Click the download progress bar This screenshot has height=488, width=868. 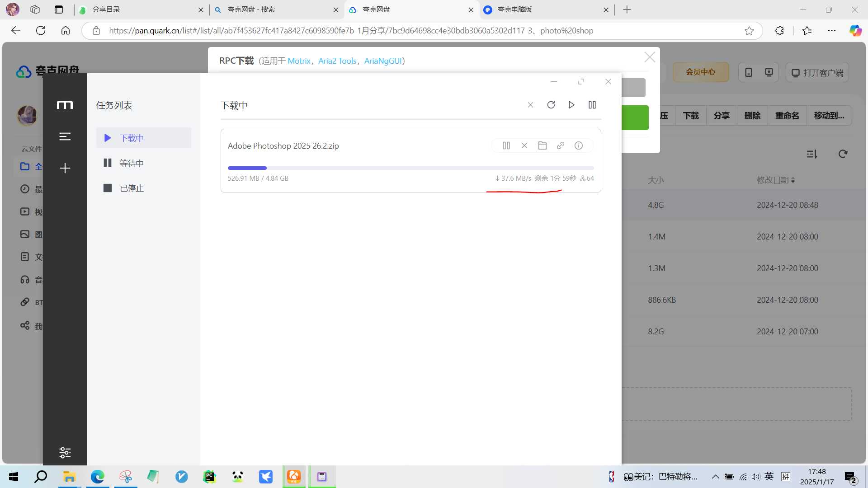(411, 168)
